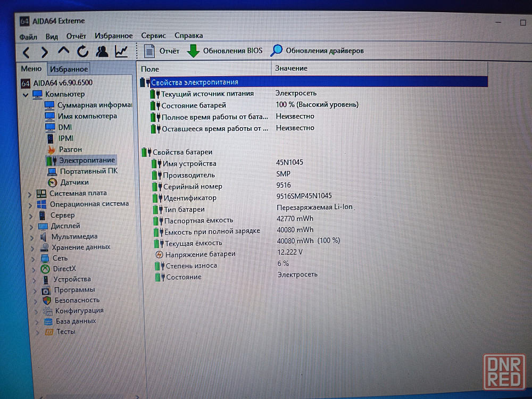Open the Справка menu

coord(189,35)
